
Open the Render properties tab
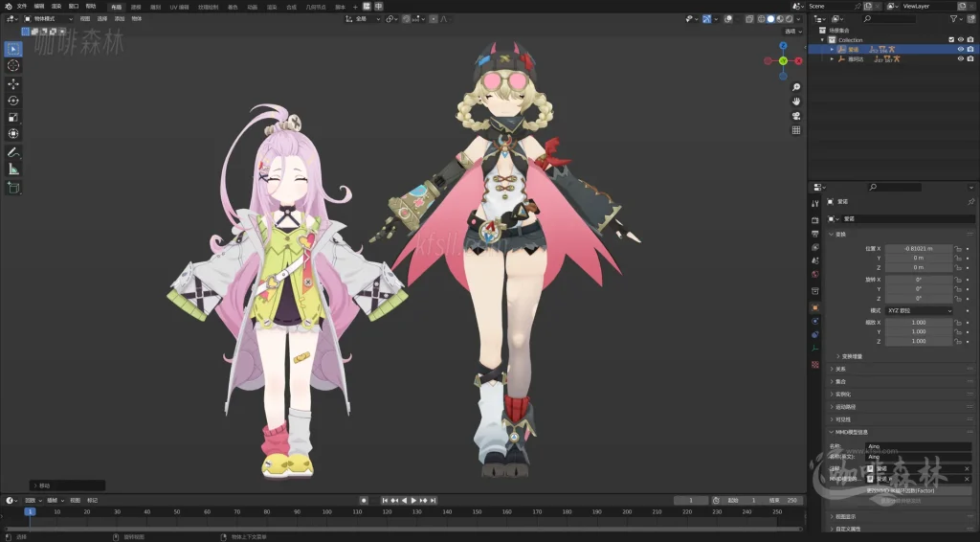(x=815, y=220)
